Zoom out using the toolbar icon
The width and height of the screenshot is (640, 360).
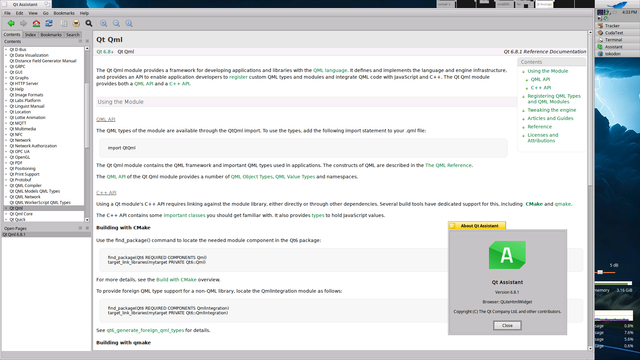point(116,23)
